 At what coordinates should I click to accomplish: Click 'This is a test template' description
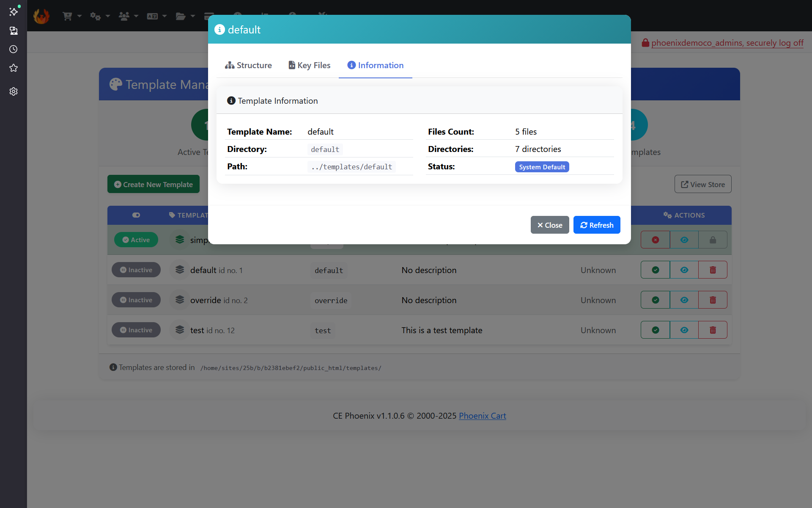442,330
